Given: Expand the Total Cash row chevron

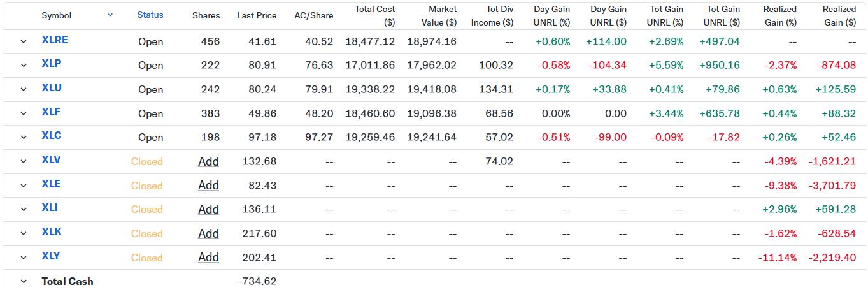Looking at the screenshot, I should pos(24,281).
